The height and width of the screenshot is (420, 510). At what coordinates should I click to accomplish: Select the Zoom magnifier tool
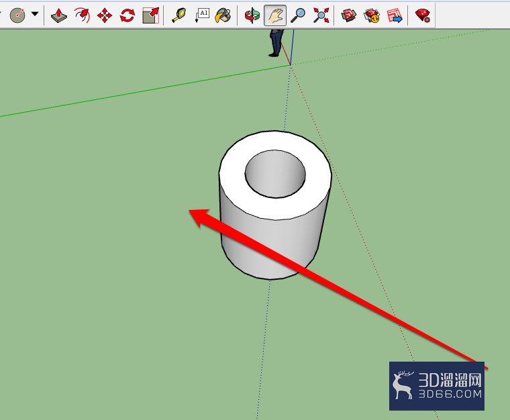pyautogui.click(x=297, y=15)
